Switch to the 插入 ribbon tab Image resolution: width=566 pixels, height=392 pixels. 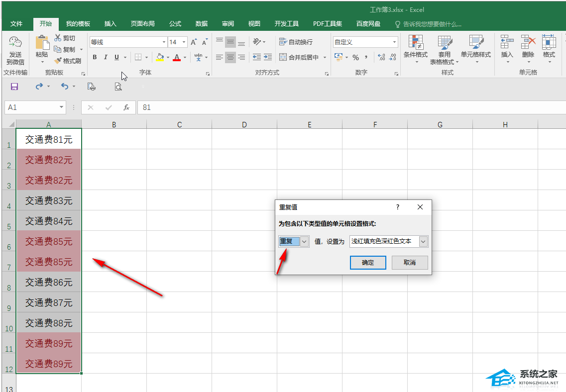[x=110, y=24]
